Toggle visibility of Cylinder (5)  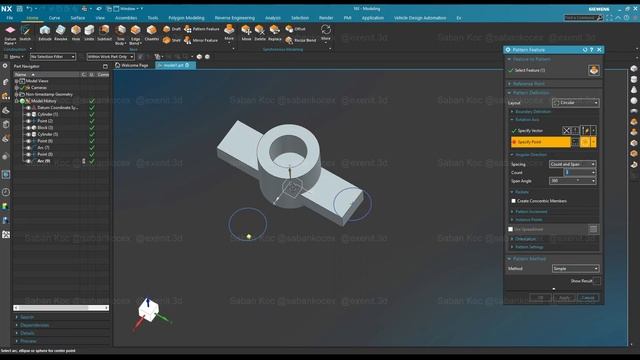tap(28, 134)
